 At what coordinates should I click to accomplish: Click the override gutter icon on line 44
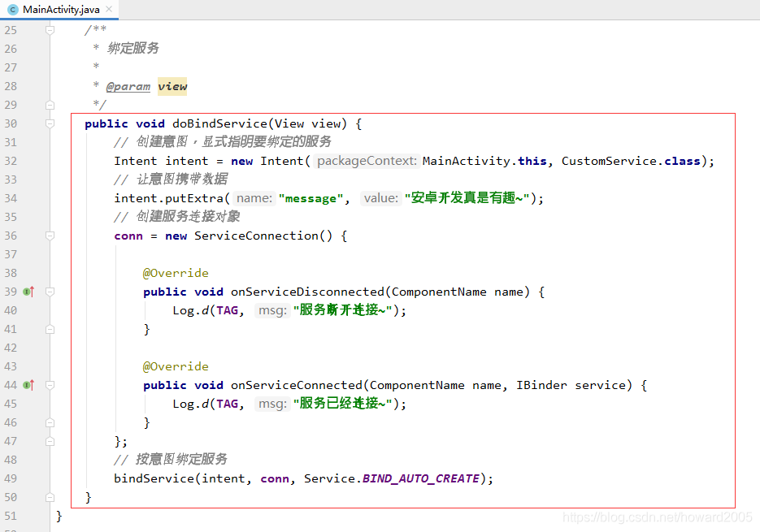(x=28, y=385)
